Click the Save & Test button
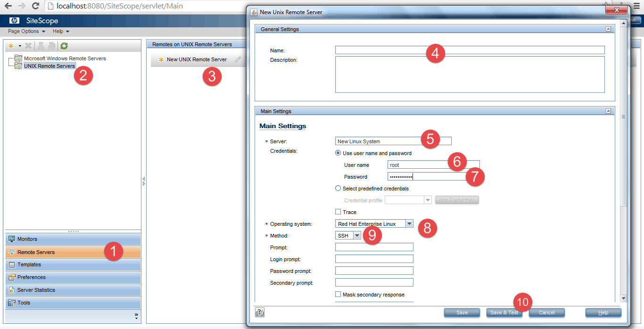Viewport: 644px width, 329px height. 504,313
